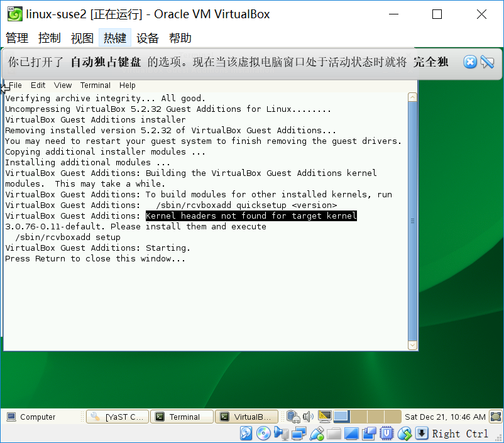Image resolution: width=504 pixels, height=443 pixels.
Task: Click the 'VirtualBox Guest Additions installer' line
Action: [95, 119]
